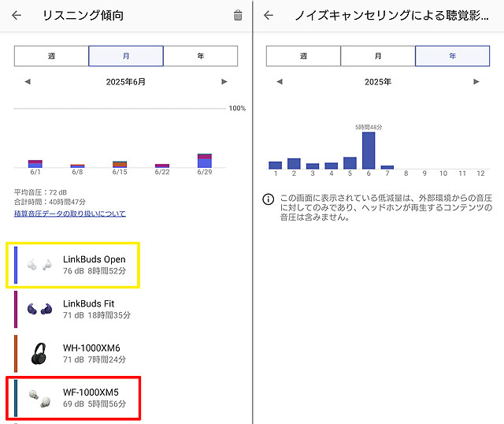Select the 年 tab in noise canceling screen
This screenshot has width=504, height=424.
tap(453, 56)
